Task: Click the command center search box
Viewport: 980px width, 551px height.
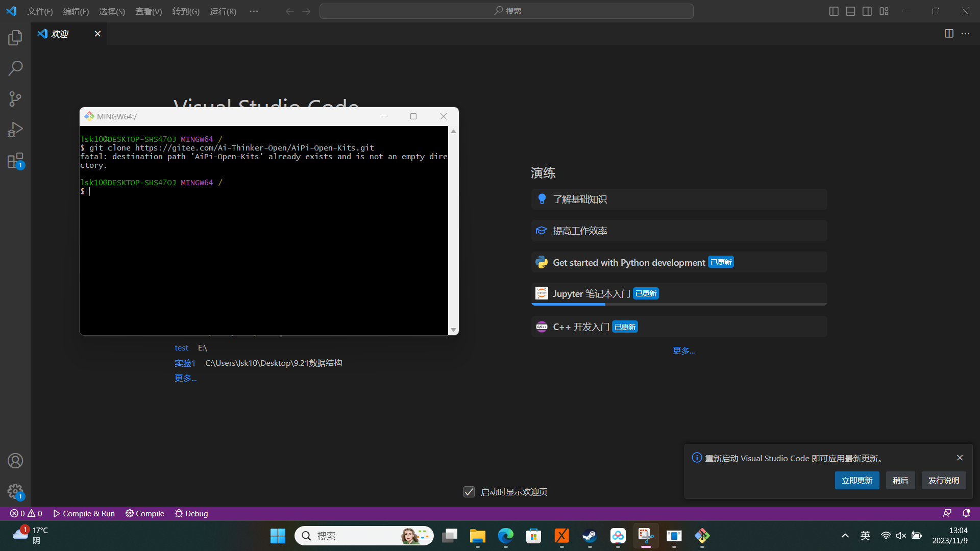Action: pos(506,11)
